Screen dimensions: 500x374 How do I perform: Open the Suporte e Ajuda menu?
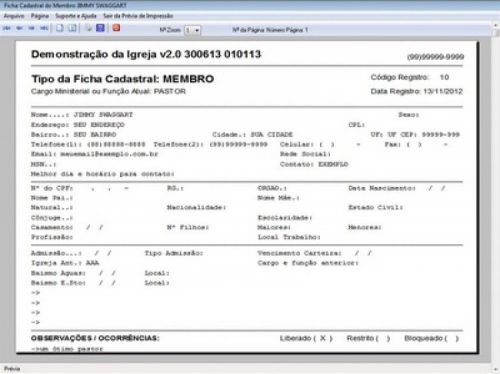click(76, 16)
